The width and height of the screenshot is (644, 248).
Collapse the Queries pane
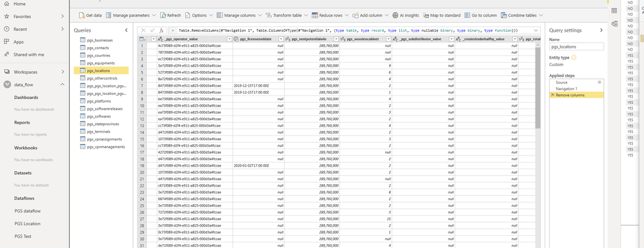126,30
